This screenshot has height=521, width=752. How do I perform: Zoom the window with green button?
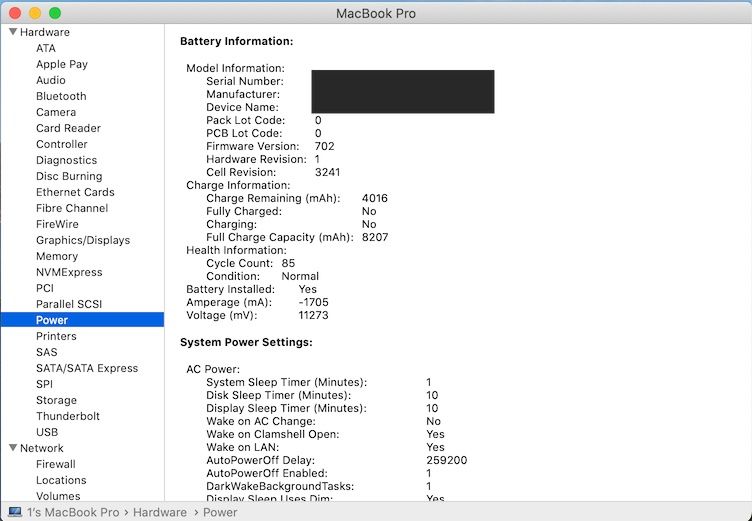point(55,13)
